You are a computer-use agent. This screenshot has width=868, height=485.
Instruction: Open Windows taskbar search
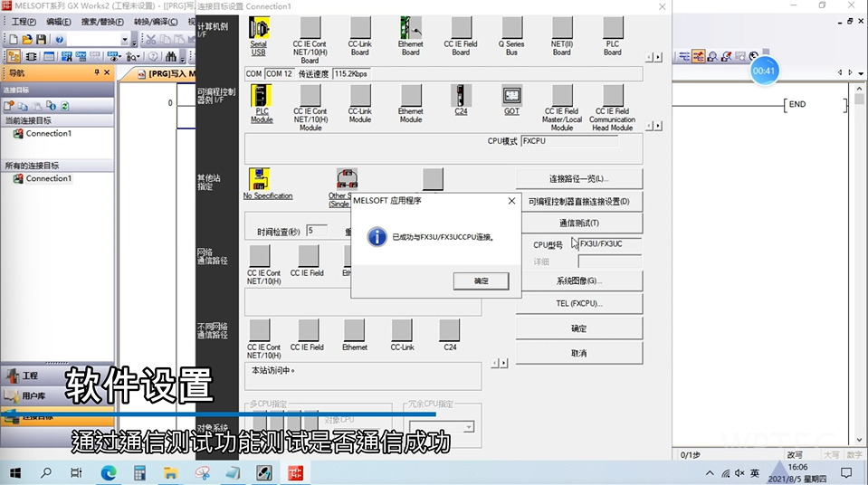[x=46, y=473]
